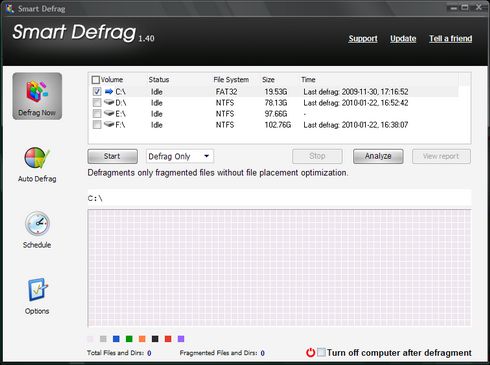
Task: Open the Schedule clock section
Action: [37, 230]
